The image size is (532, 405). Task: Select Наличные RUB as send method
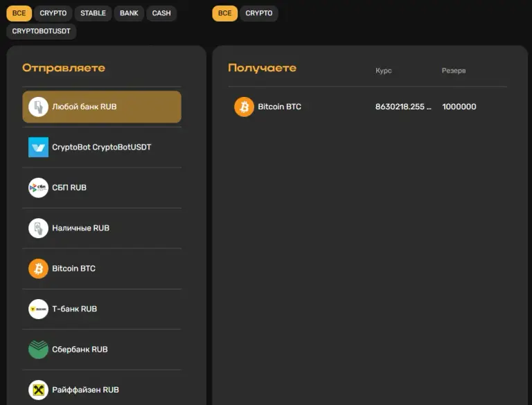(x=102, y=228)
